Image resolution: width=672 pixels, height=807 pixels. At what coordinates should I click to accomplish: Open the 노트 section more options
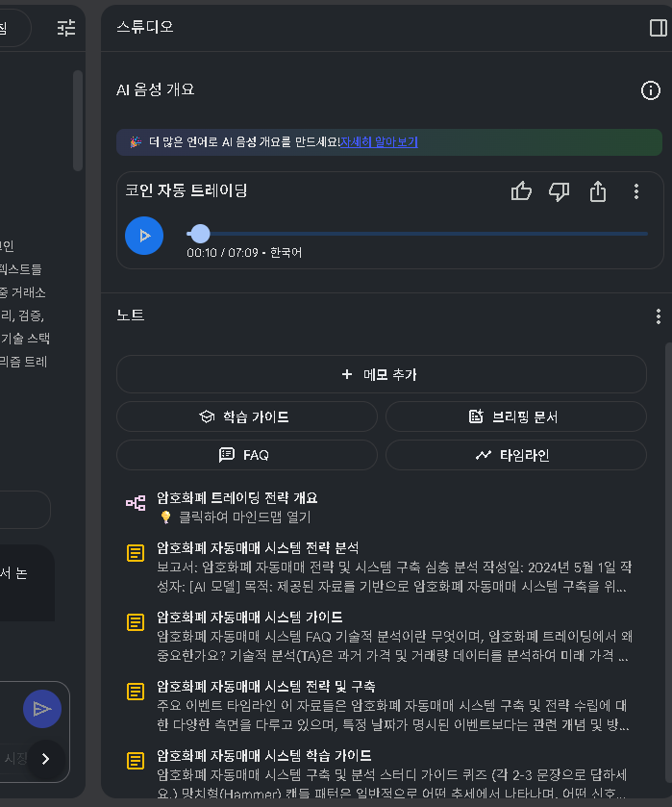(x=659, y=316)
